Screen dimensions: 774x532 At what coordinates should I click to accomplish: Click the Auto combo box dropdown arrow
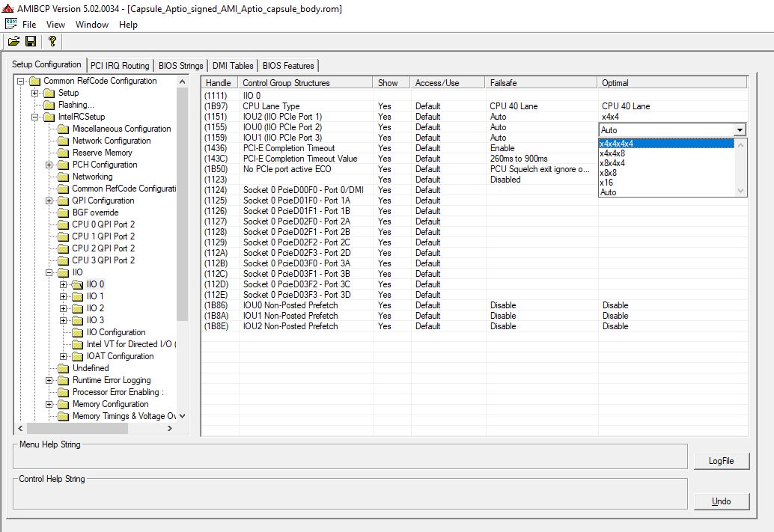coord(740,130)
